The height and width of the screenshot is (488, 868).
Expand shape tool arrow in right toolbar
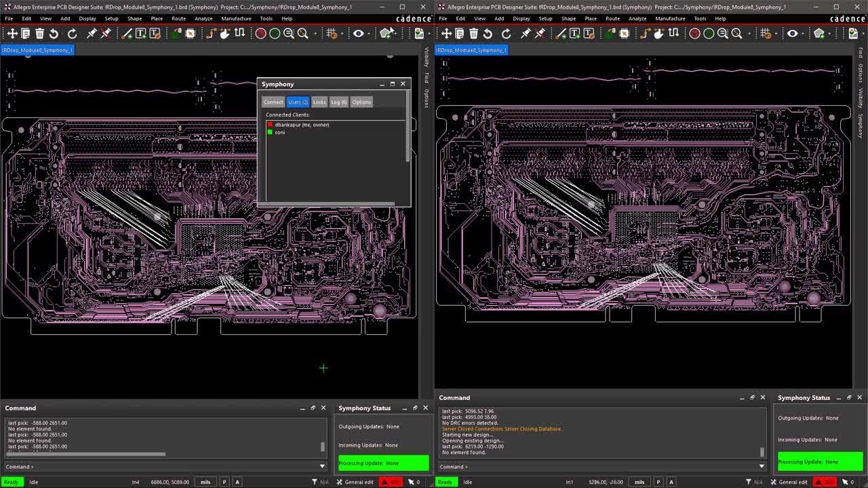830,33
